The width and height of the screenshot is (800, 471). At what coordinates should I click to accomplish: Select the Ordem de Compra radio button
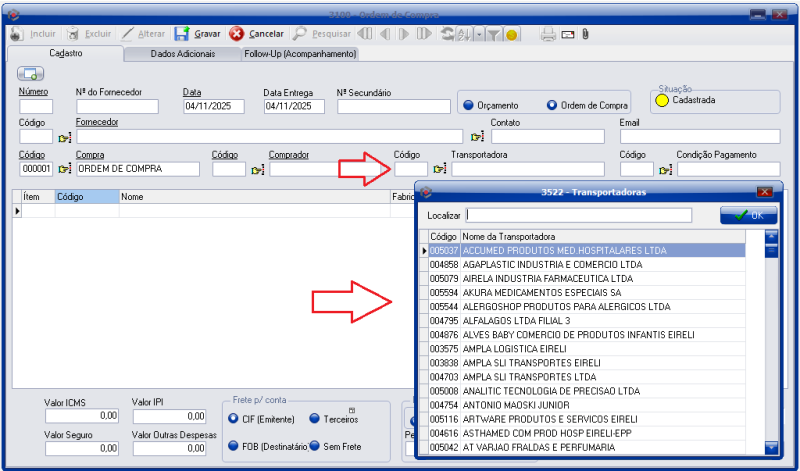click(551, 105)
